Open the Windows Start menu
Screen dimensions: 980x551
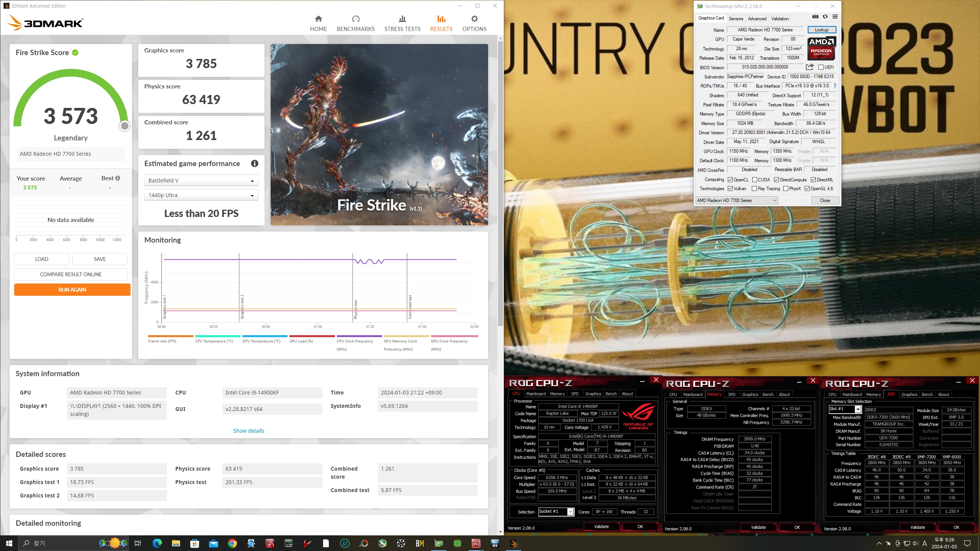pyautogui.click(x=9, y=543)
